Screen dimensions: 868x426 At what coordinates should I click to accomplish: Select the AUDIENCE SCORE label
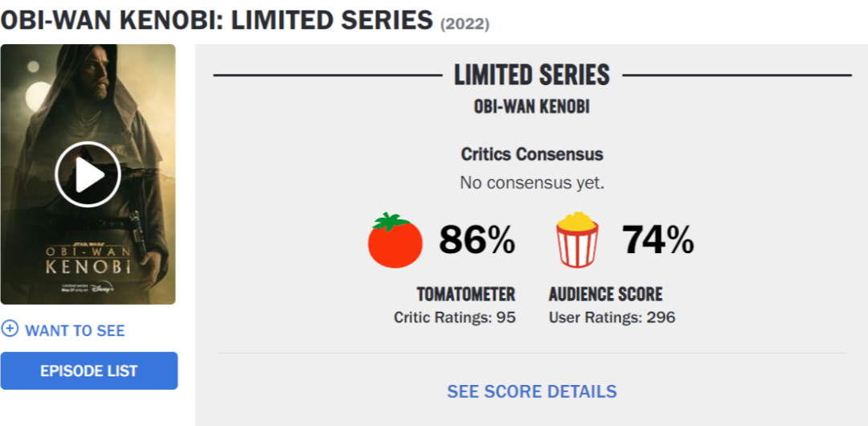(605, 294)
